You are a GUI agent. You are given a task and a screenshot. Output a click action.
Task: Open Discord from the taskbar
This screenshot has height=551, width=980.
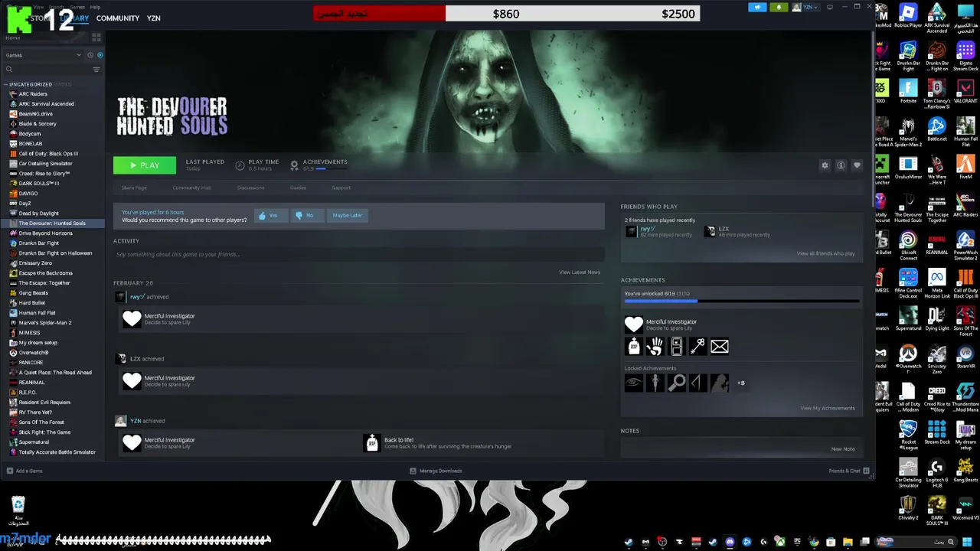click(730, 542)
